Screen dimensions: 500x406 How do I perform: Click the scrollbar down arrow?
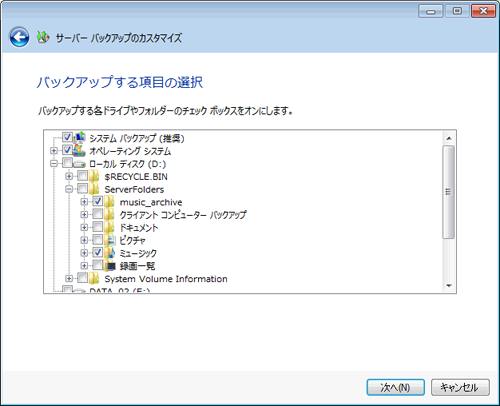449,286
